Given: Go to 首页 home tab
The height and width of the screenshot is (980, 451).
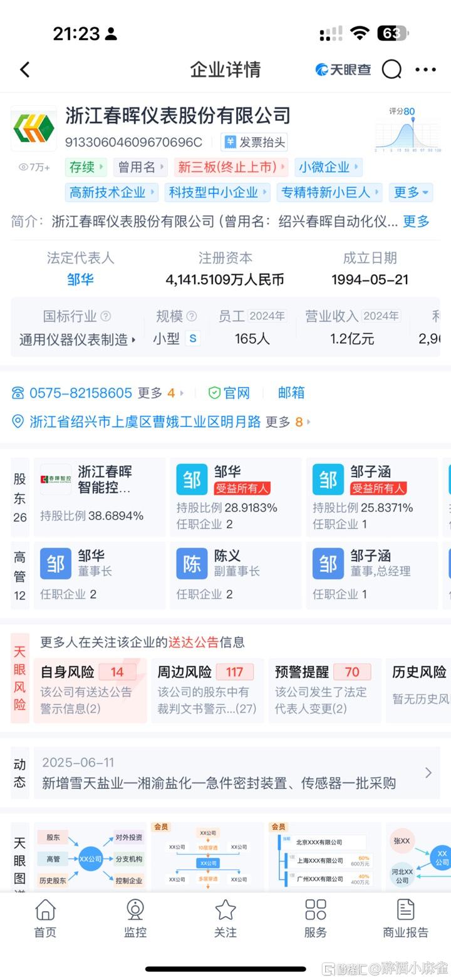Looking at the screenshot, I should click(x=45, y=918).
